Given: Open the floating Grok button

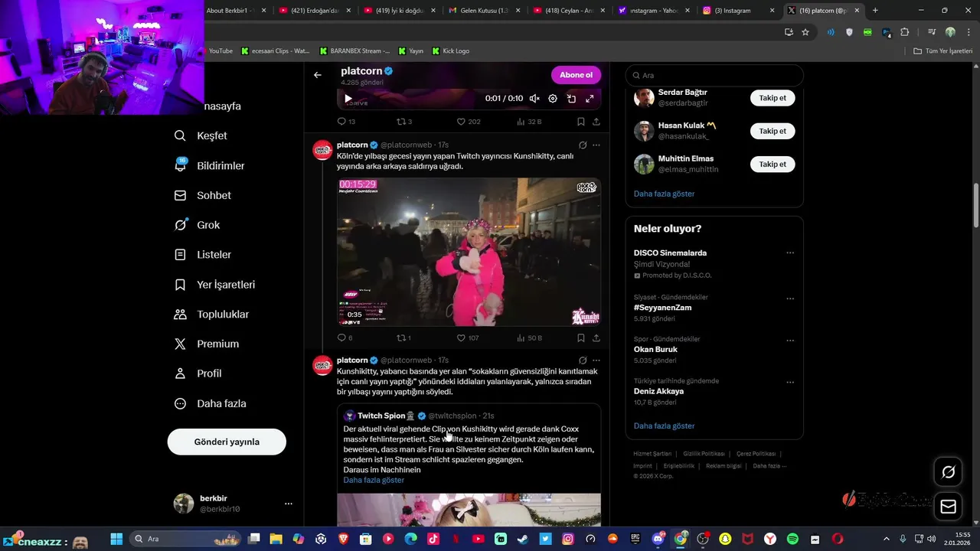Looking at the screenshot, I should click(x=948, y=472).
